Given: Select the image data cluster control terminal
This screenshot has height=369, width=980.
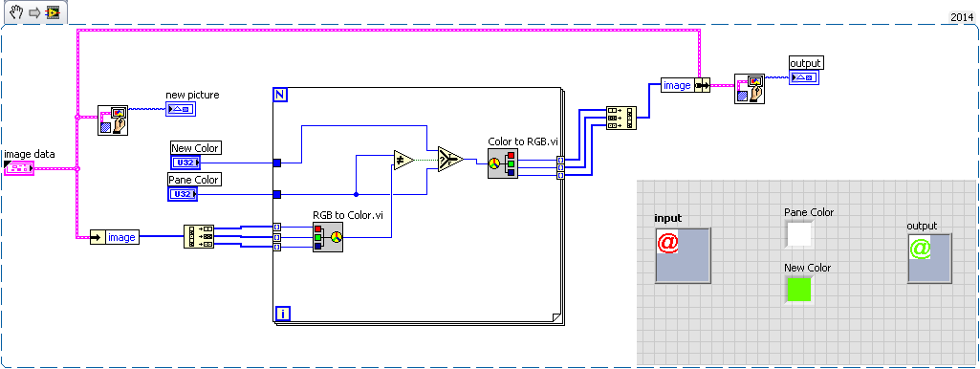Looking at the screenshot, I should tap(19, 167).
